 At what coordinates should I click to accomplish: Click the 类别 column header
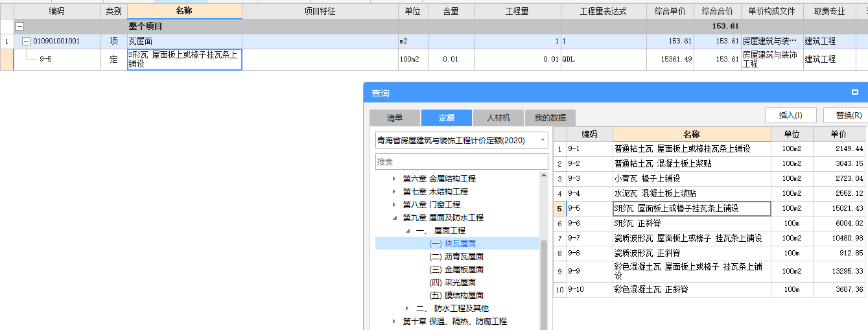point(114,11)
